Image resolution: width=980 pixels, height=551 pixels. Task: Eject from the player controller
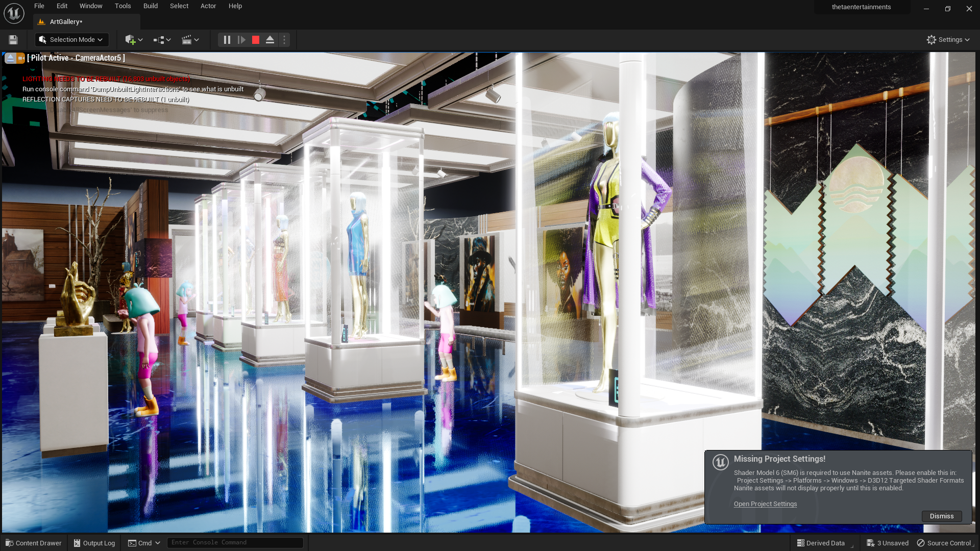(270, 40)
